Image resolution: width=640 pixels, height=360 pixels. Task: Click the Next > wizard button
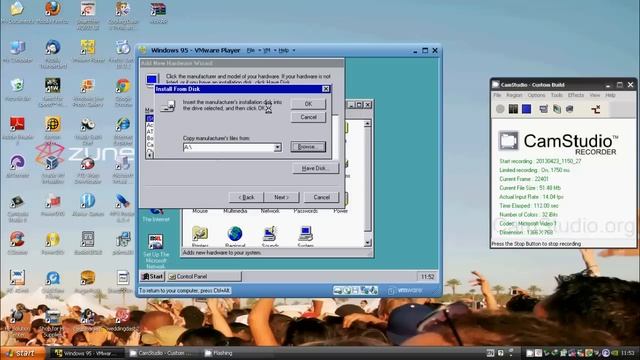tap(281, 197)
